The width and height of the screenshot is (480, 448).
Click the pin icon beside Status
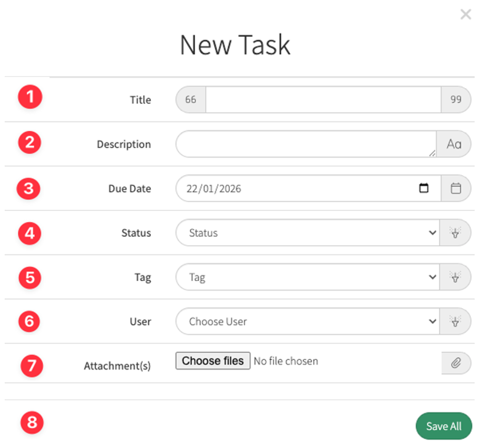click(x=455, y=233)
